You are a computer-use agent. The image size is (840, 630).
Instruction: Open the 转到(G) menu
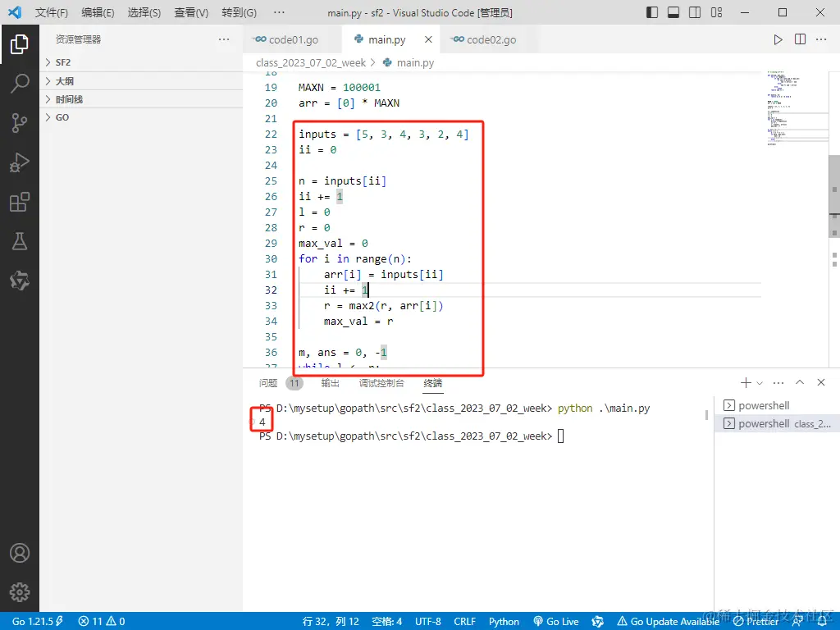coord(239,12)
